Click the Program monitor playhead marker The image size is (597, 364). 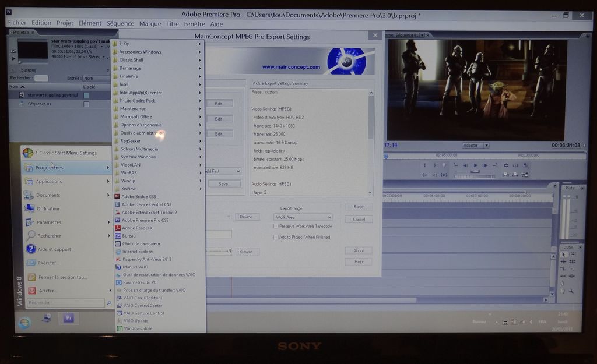[x=386, y=156]
